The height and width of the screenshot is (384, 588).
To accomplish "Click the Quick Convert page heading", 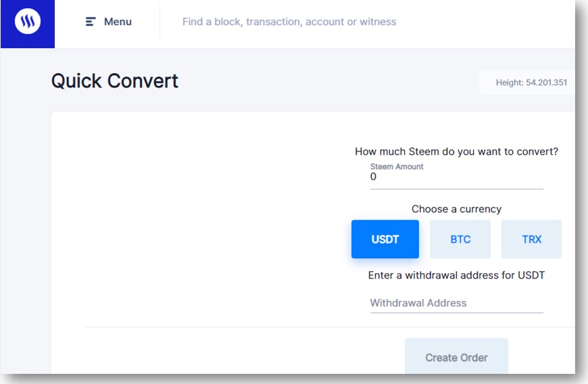I will point(115,81).
